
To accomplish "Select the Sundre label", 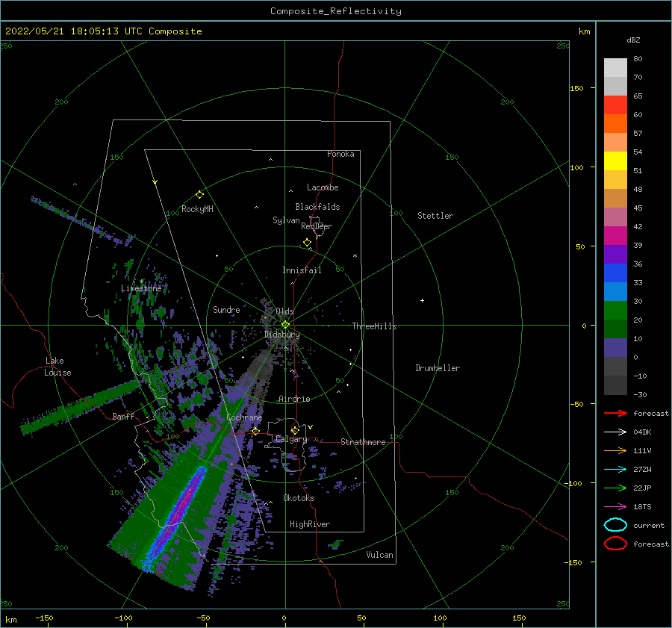I will point(226,309).
